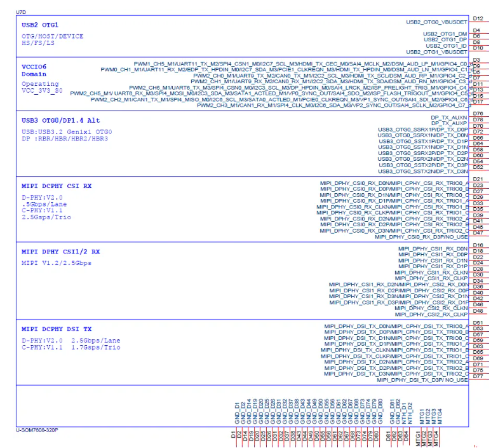The image size is (498, 448).
Task: Click the MIPI DCPHY CSI RX heading
Action: [x=57, y=186]
